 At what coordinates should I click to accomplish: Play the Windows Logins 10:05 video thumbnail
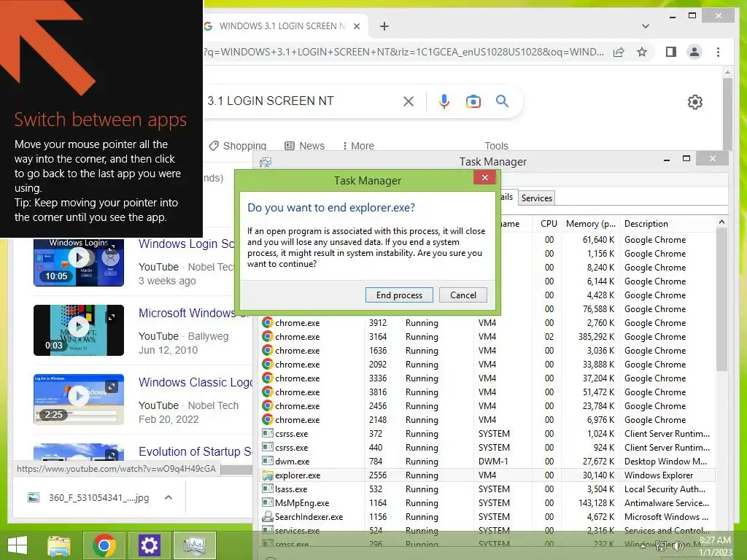(x=79, y=262)
